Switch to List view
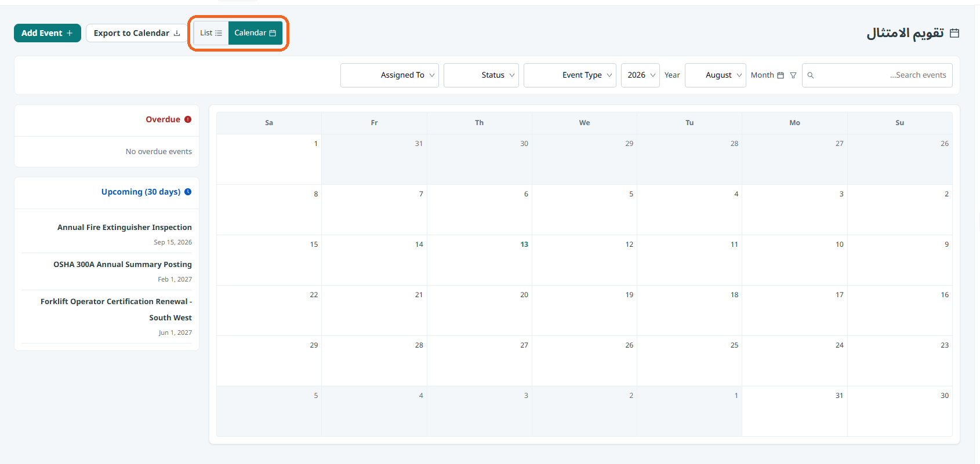This screenshot has width=980, height=464. tap(211, 33)
